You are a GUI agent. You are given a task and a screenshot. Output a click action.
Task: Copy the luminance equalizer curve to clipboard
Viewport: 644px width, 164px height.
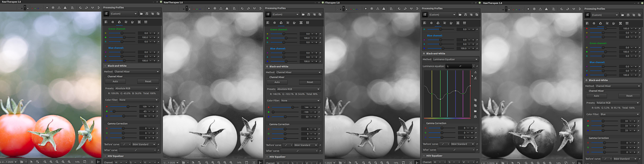(475, 100)
